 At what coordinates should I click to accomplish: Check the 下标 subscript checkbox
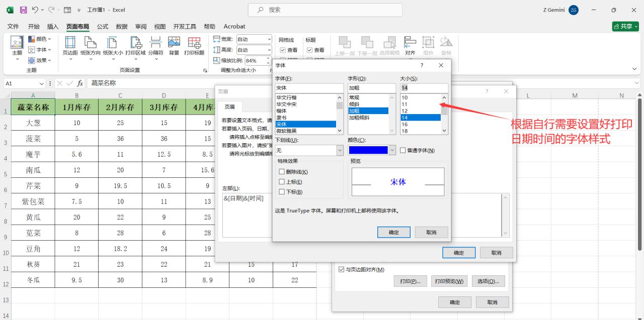[282, 192]
